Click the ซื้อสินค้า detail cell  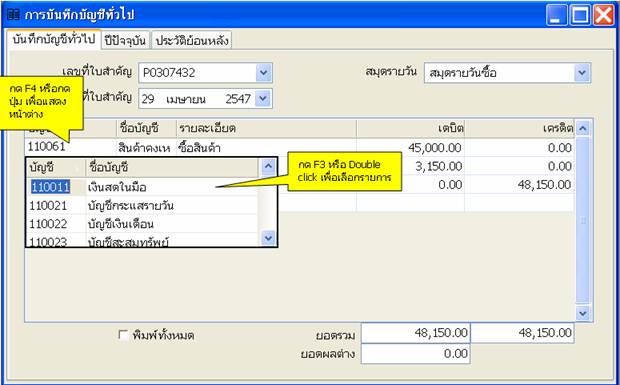[x=266, y=147]
